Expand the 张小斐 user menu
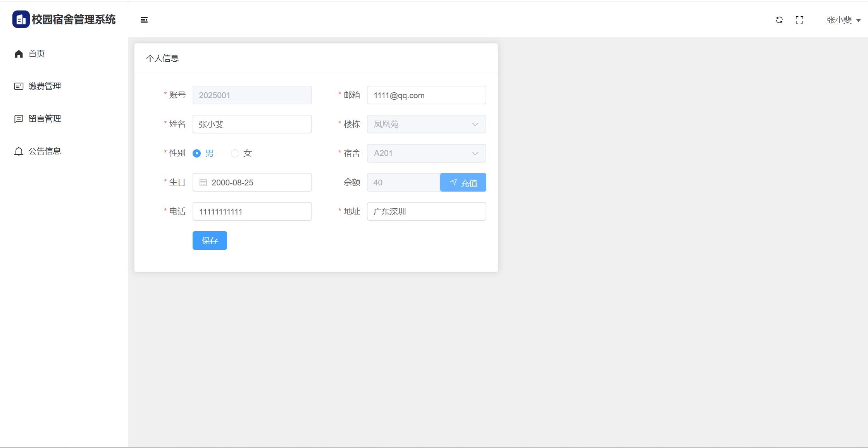Image resolution: width=868 pixels, height=448 pixels. [x=843, y=20]
